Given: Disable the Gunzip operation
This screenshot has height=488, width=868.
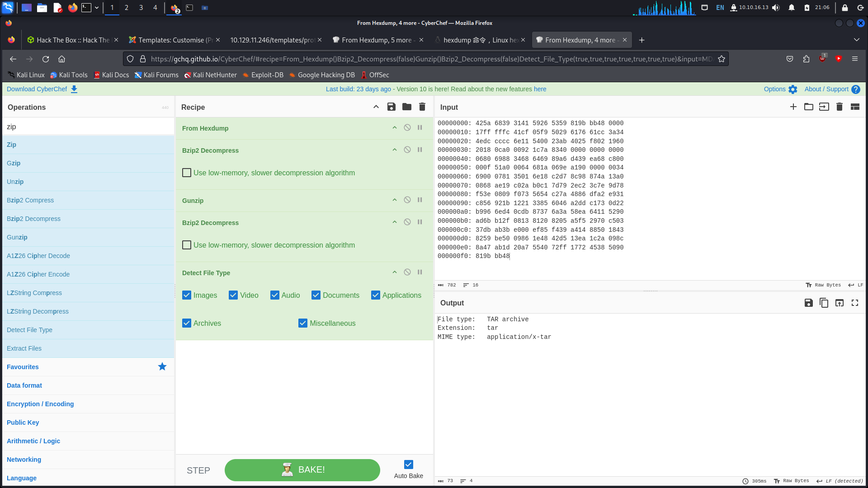Looking at the screenshot, I should pyautogui.click(x=407, y=200).
